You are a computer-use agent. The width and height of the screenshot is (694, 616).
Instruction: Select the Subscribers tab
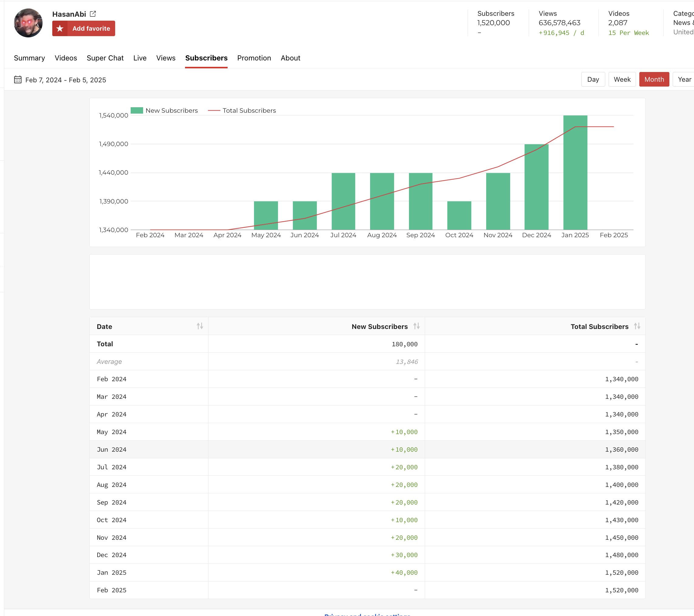click(206, 58)
